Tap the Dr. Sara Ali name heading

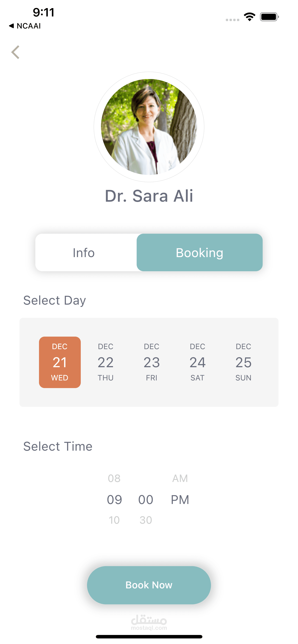click(x=149, y=196)
